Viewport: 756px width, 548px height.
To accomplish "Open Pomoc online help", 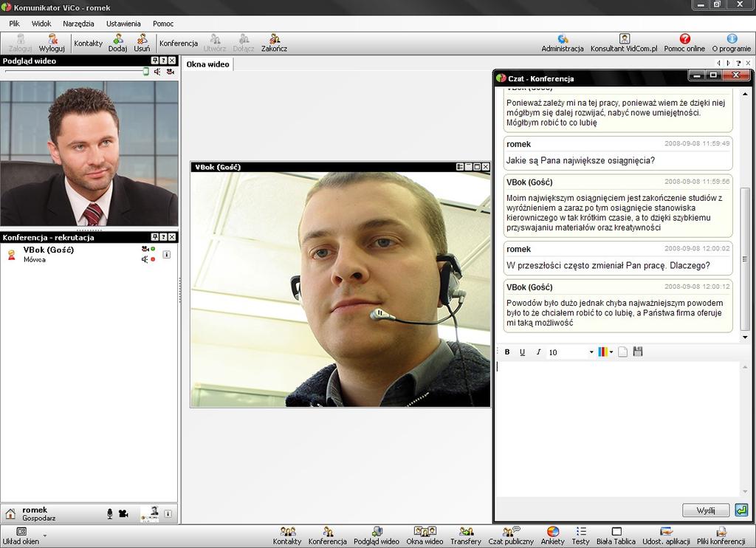I will coord(684,43).
